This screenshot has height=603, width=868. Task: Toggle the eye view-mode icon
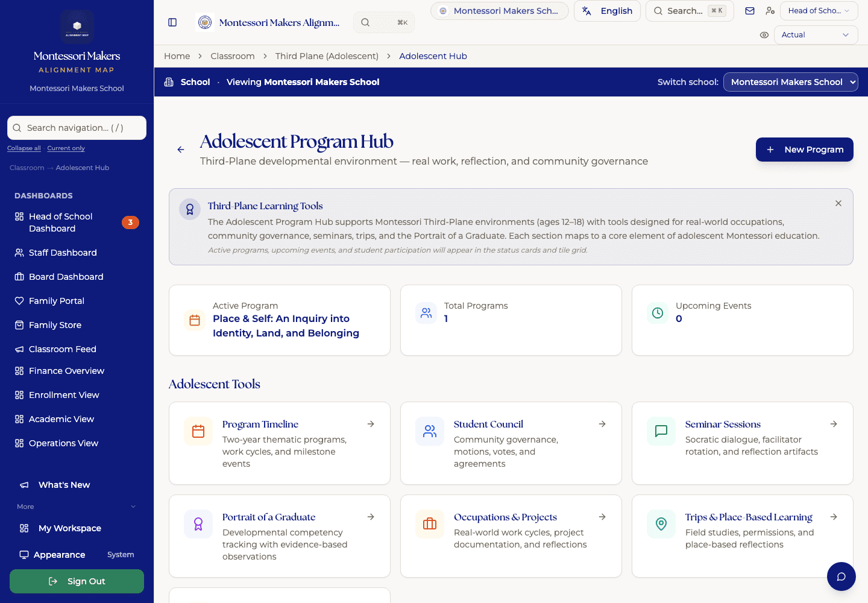pos(764,35)
